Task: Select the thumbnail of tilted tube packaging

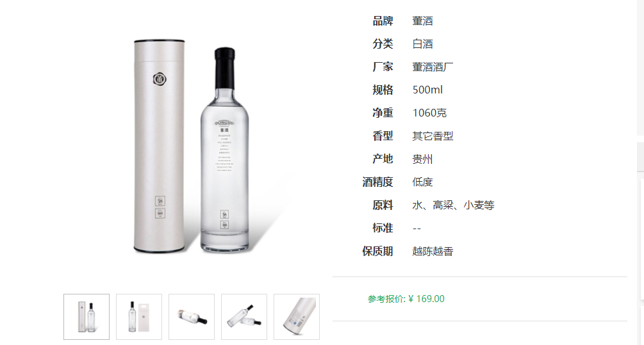Action: point(297,317)
